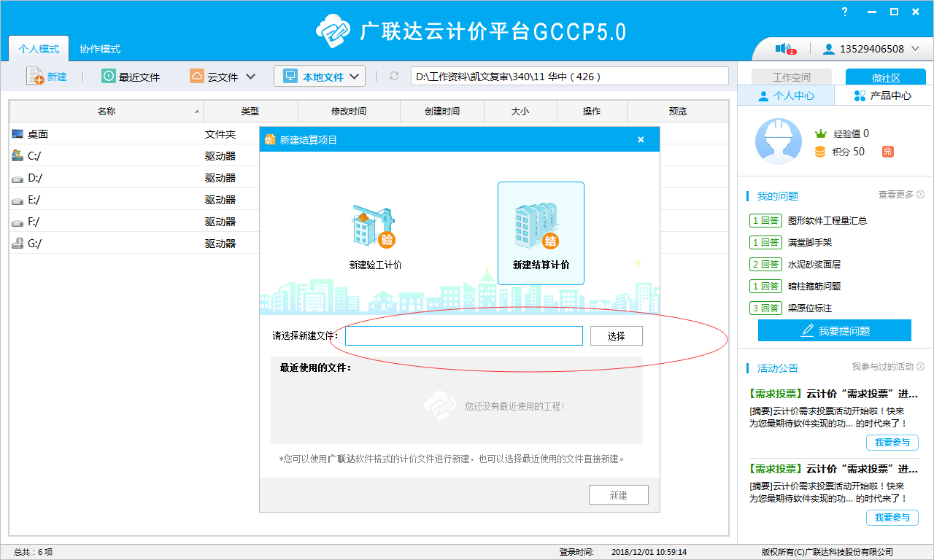Image resolution: width=934 pixels, height=560 pixels.
Task: Click 请选择新建文件 input field
Action: pos(464,335)
